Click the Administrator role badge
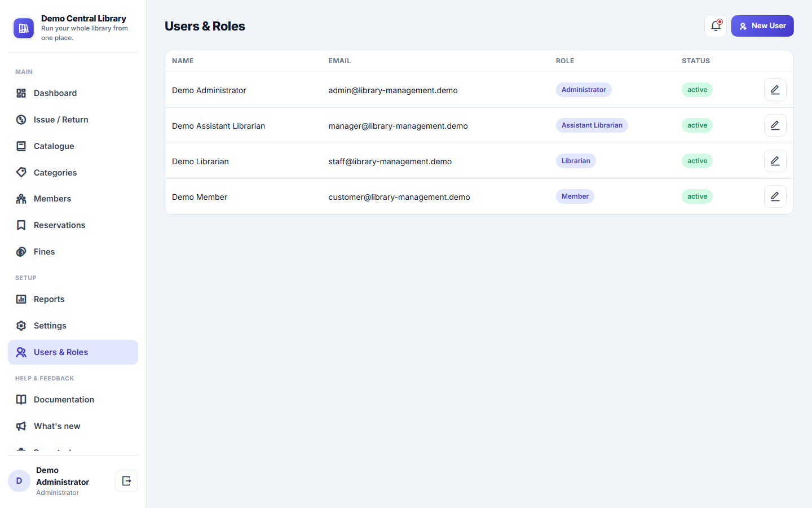The image size is (812, 508). coord(584,90)
